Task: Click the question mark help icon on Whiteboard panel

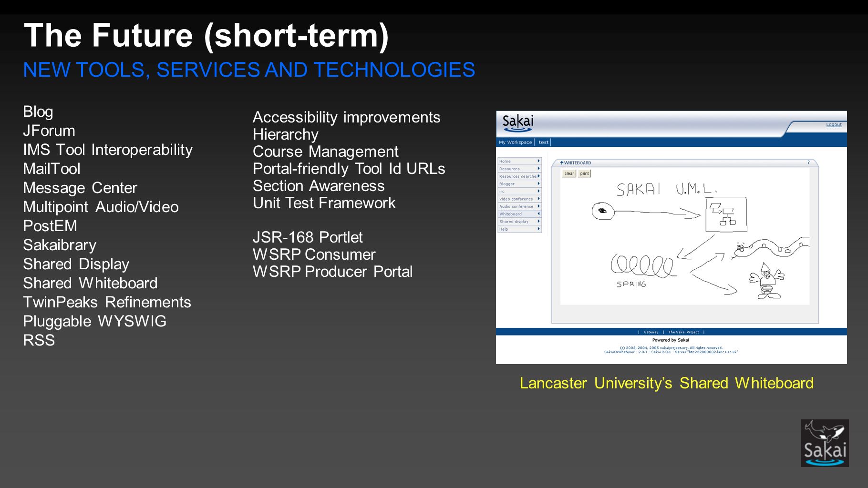Action: pyautogui.click(x=808, y=163)
